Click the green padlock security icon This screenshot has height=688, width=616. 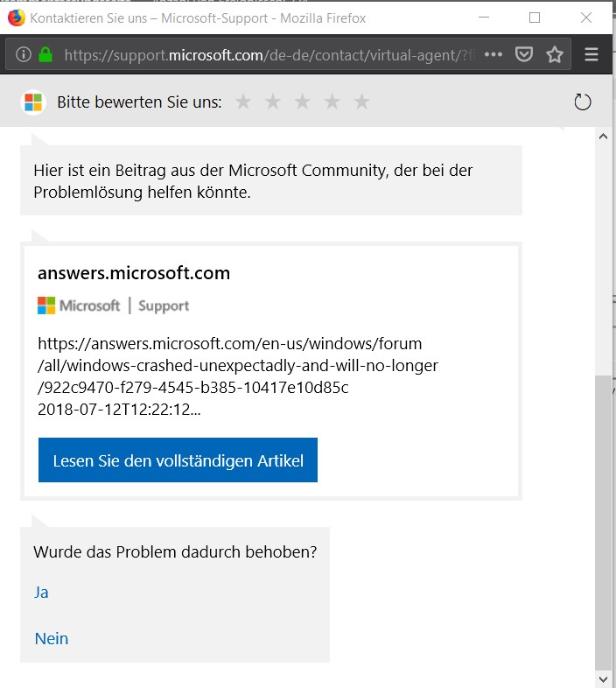coord(45,55)
